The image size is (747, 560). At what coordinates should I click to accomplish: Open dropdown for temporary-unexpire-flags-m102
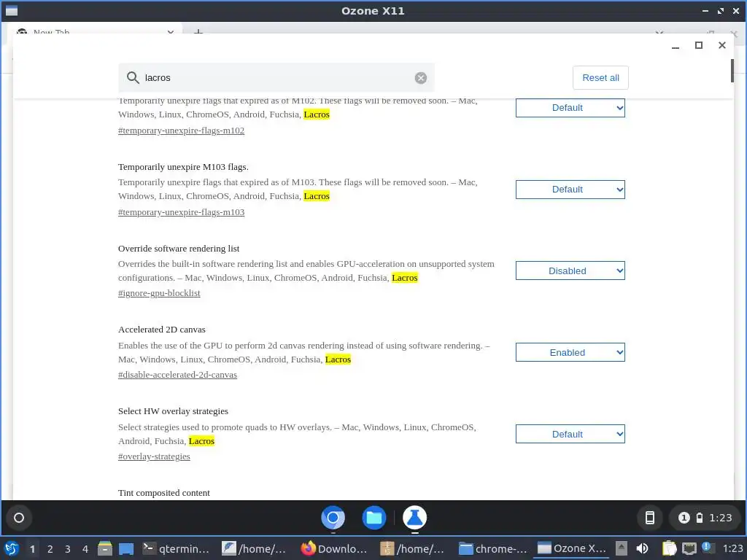(570, 108)
